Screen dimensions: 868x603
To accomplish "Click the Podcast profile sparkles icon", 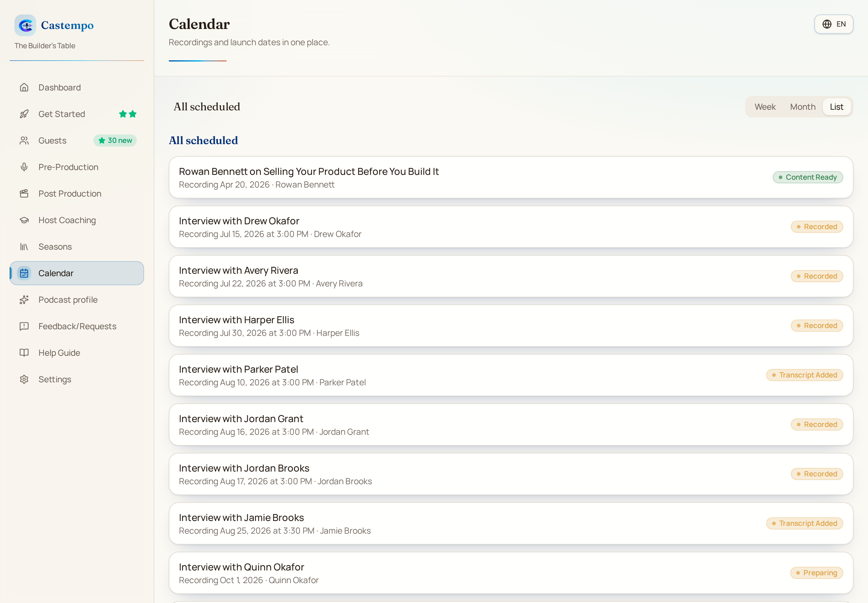I will pos(24,300).
